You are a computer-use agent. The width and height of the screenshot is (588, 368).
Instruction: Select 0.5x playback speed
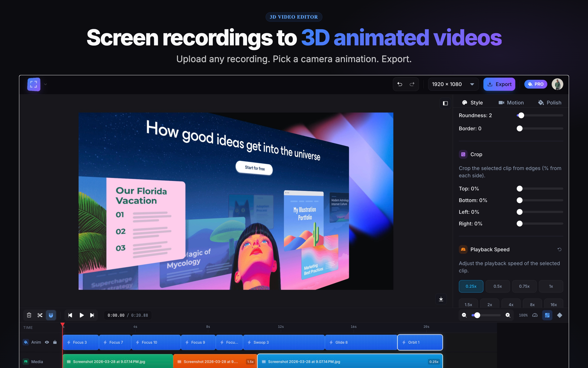(x=498, y=286)
